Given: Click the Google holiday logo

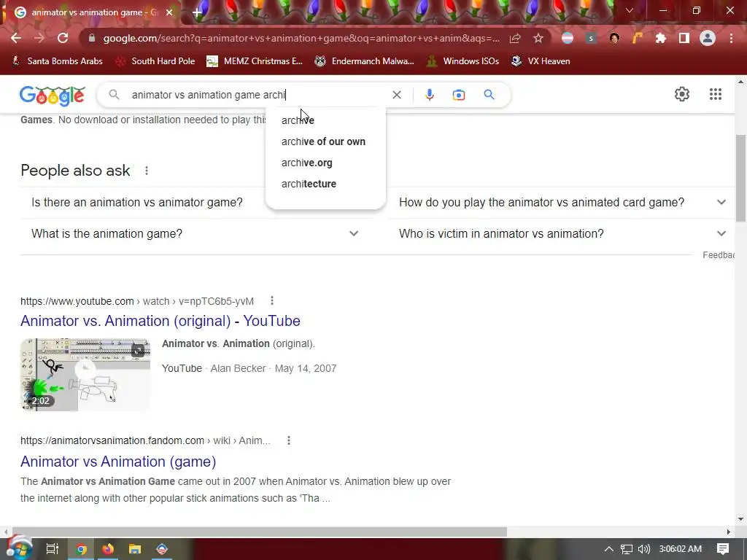Looking at the screenshot, I should pos(53,96).
